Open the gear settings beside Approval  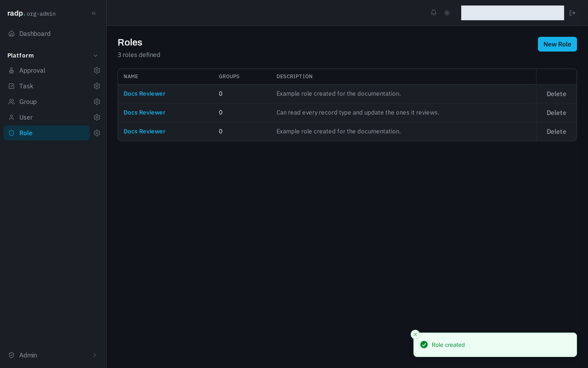[97, 71]
